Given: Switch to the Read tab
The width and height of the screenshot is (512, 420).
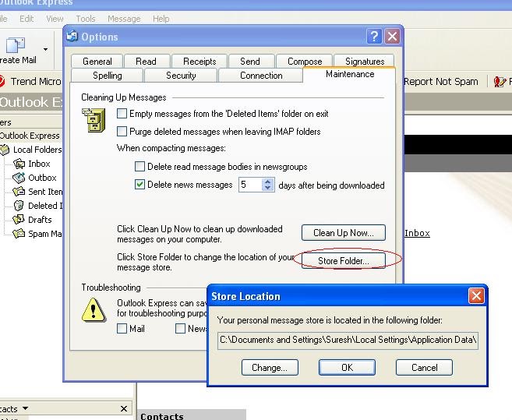Looking at the screenshot, I should tap(146, 62).
